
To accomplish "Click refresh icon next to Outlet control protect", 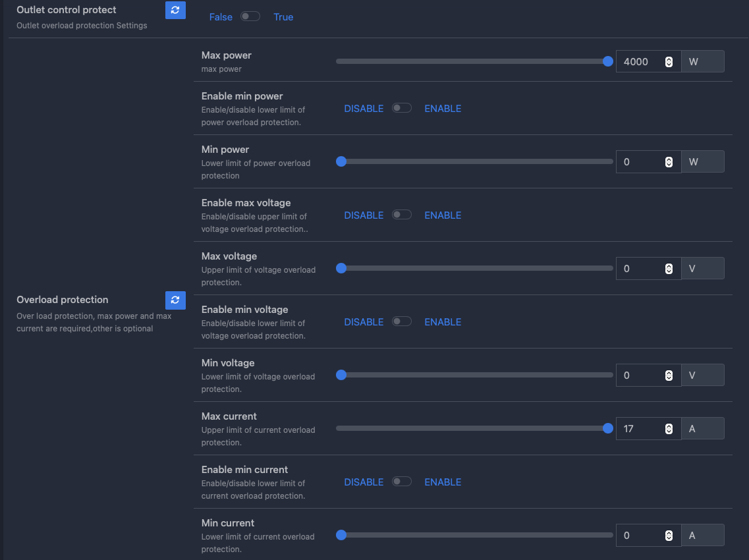I will tap(175, 10).
